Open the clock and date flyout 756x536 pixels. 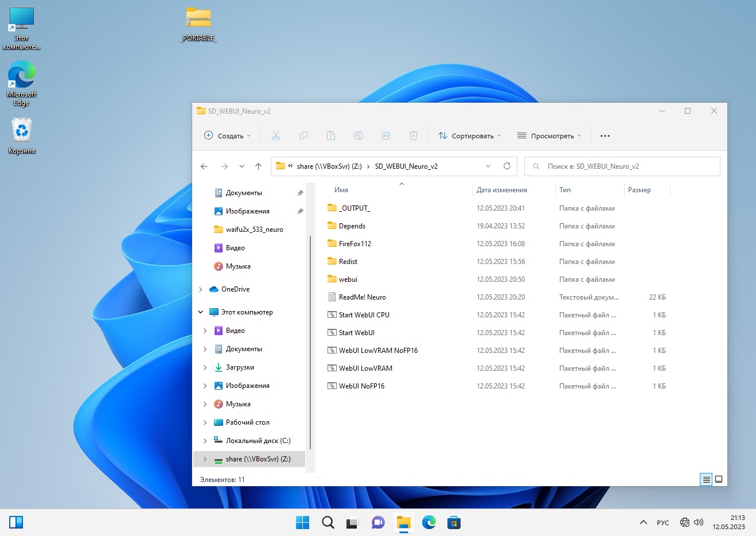pyautogui.click(x=729, y=523)
